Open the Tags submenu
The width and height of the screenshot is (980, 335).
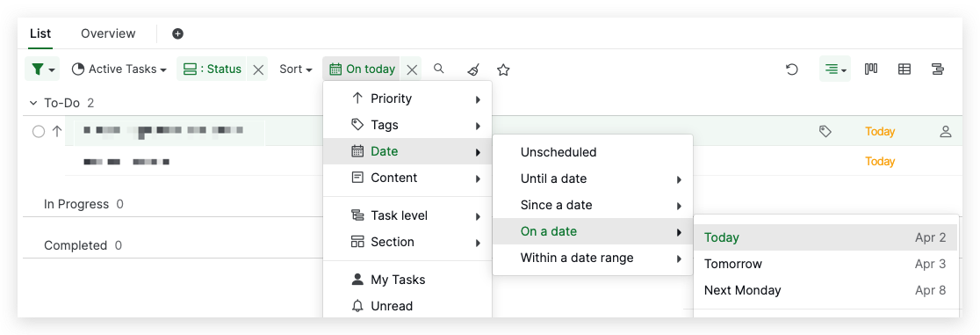[x=407, y=125]
